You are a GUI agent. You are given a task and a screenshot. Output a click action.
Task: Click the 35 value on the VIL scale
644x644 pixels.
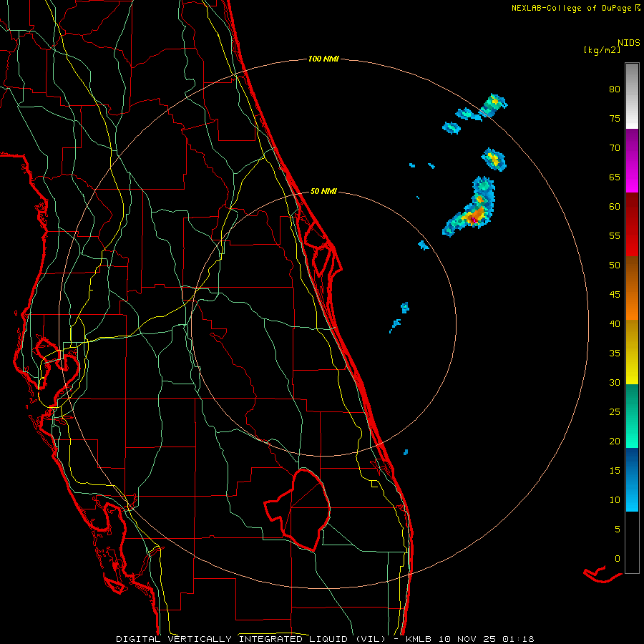(x=615, y=353)
